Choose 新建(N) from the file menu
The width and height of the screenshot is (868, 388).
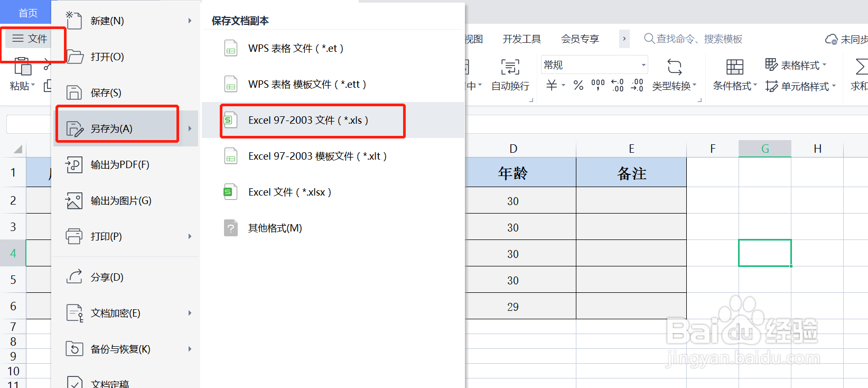[125, 21]
